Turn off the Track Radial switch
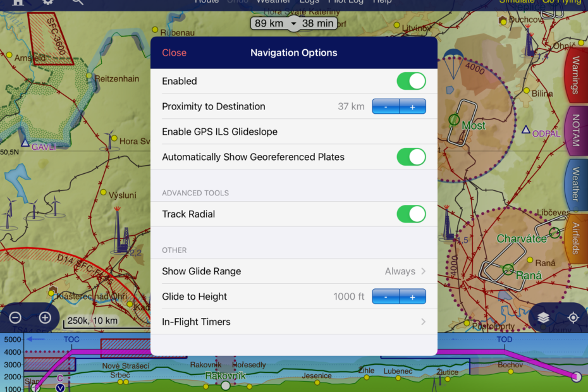The height and width of the screenshot is (392, 588). pyautogui.click(x=411, y=214)
